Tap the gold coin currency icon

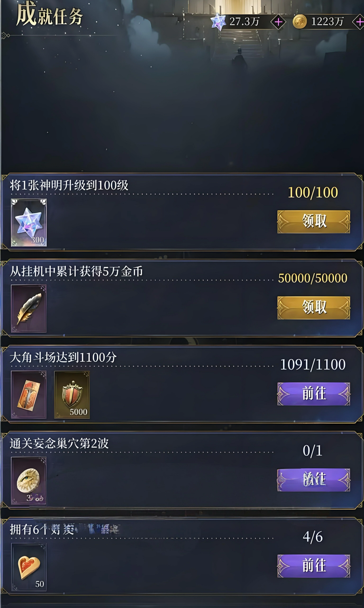300,22
